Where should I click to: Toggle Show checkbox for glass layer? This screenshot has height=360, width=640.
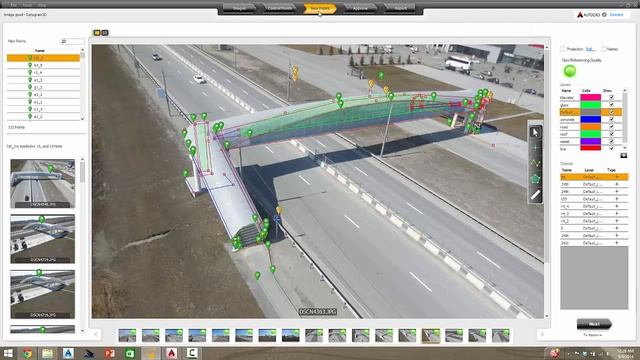pos(611,104)
